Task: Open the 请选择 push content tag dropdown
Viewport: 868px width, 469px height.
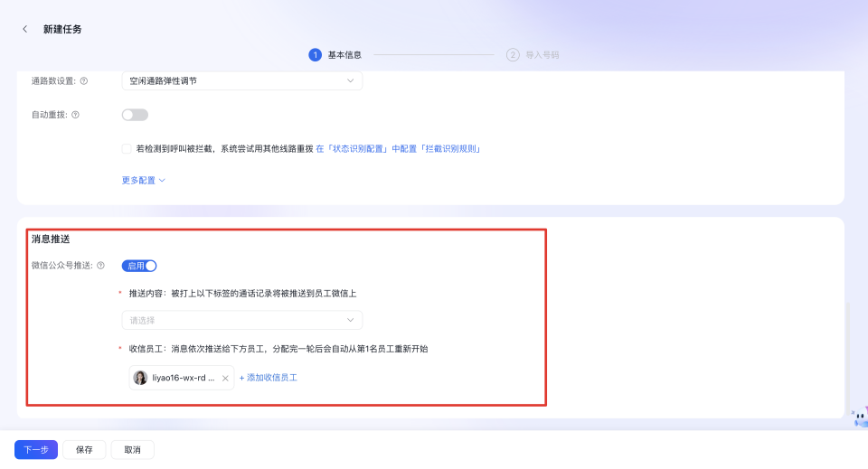Action: pyautogui.click(x=241, y=320)
